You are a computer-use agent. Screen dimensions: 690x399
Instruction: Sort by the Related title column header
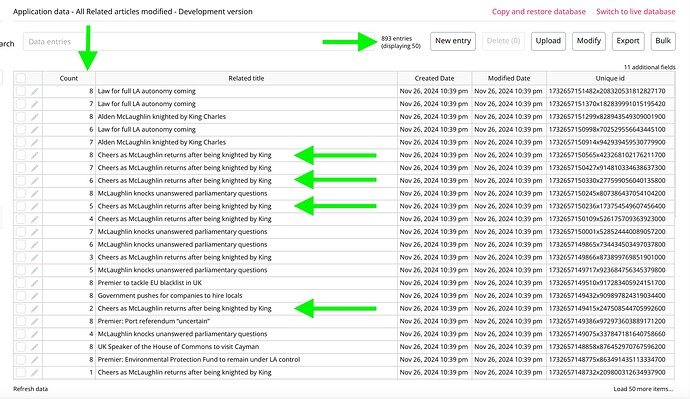246,78
